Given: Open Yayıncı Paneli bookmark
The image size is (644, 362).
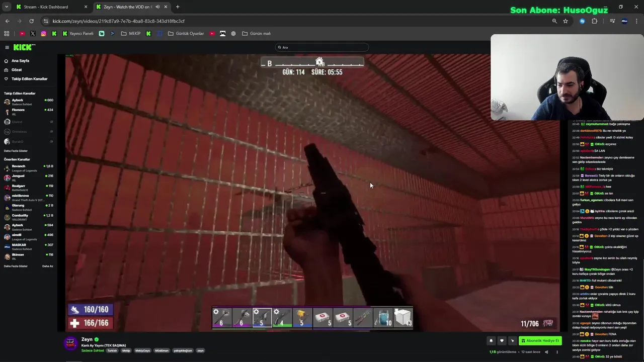Looking at the screenshot, I should 78,34.
